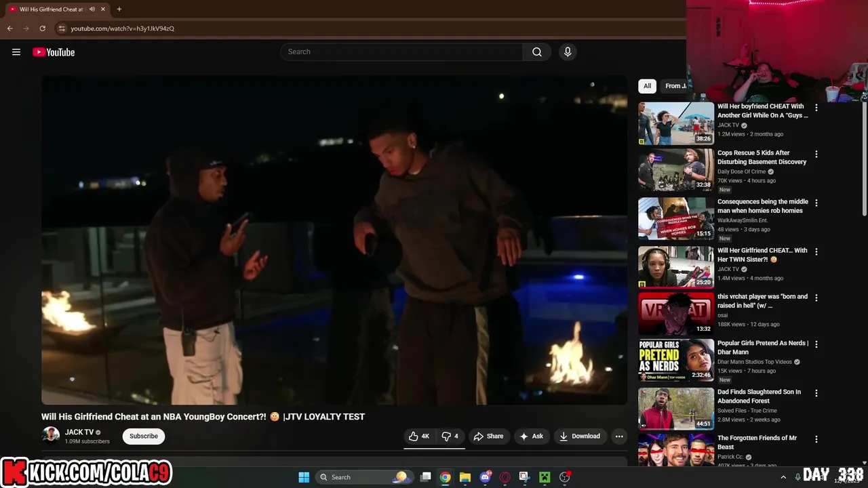Dislike the video with thumbs down
Viewport: 868px width, 488px height.
[450, 436]
